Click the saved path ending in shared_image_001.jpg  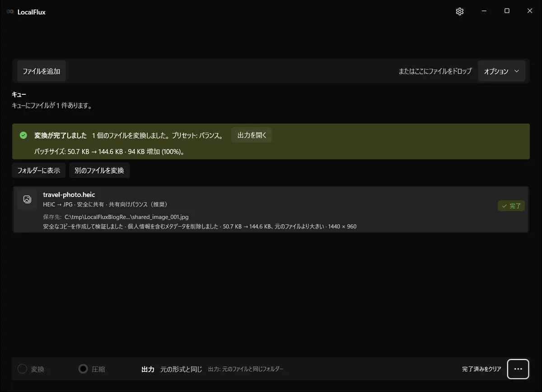(126, 217)
